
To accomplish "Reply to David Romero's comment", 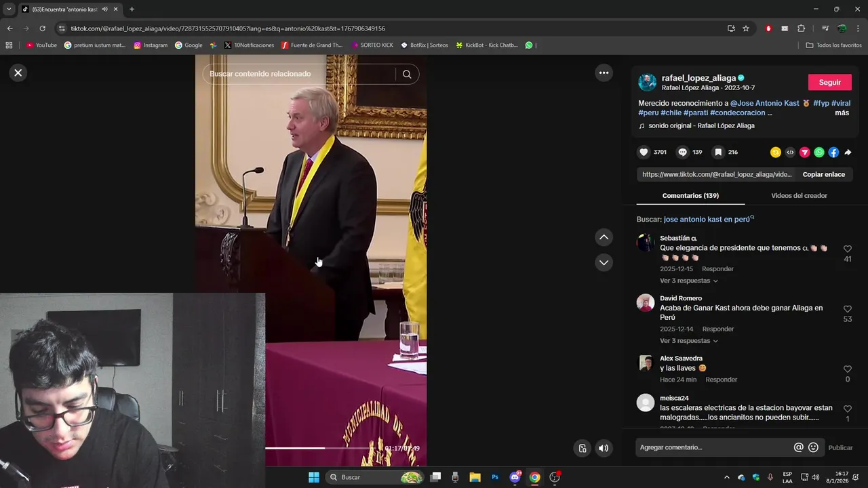I will click(x=717, y=329).
